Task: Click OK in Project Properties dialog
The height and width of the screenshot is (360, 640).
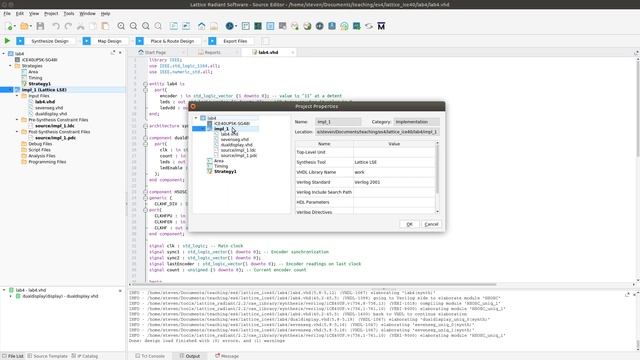Action: tap(409, 224)
